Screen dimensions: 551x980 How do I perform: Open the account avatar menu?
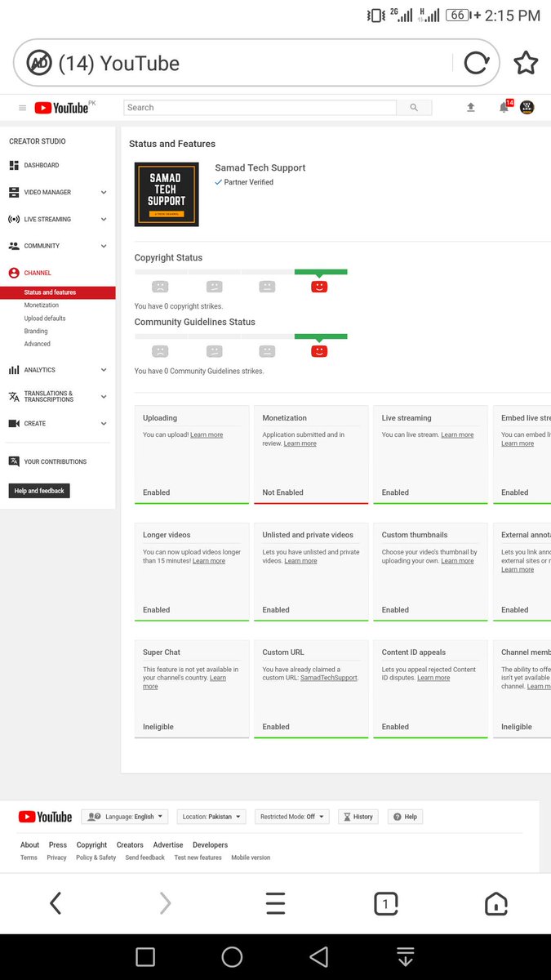point(527,107)
